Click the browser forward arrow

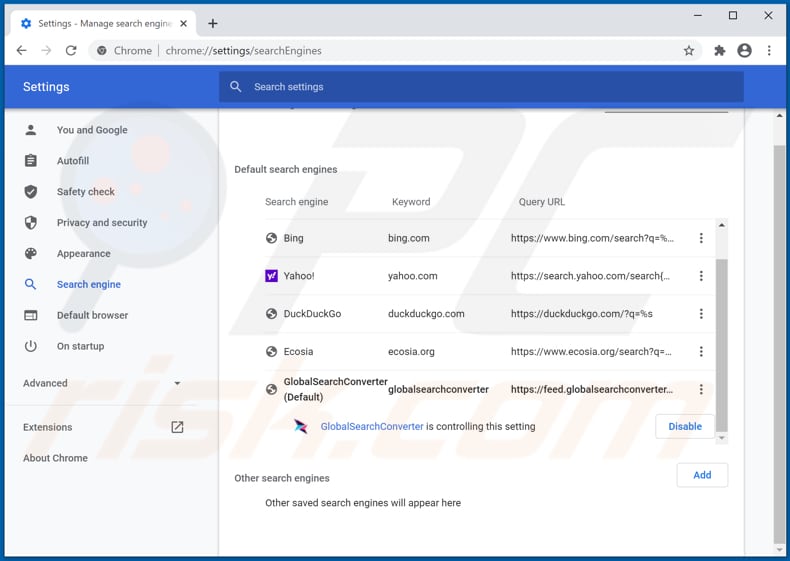pyautogui.click(x=46, y=50)
